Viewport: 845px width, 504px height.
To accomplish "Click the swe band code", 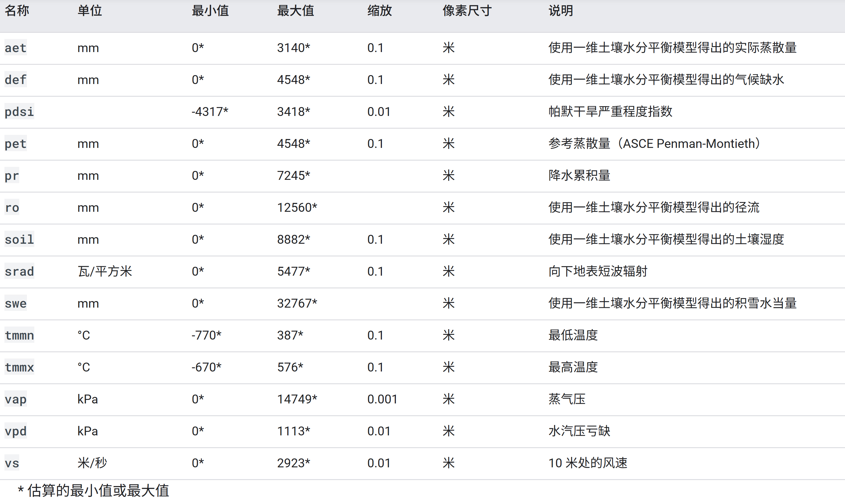I will pyautogui.click(x=16, y=303).
